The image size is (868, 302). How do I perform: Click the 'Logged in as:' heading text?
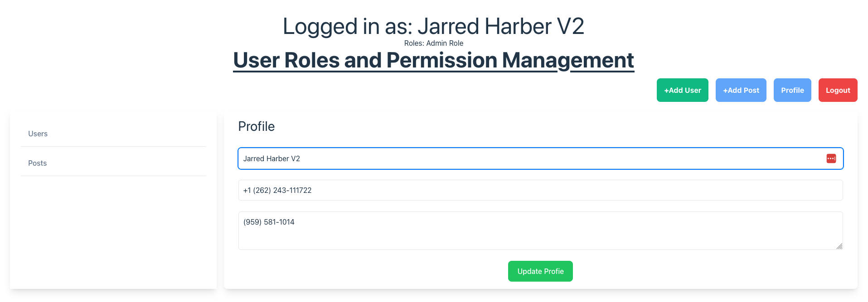[x=348, y=26]
